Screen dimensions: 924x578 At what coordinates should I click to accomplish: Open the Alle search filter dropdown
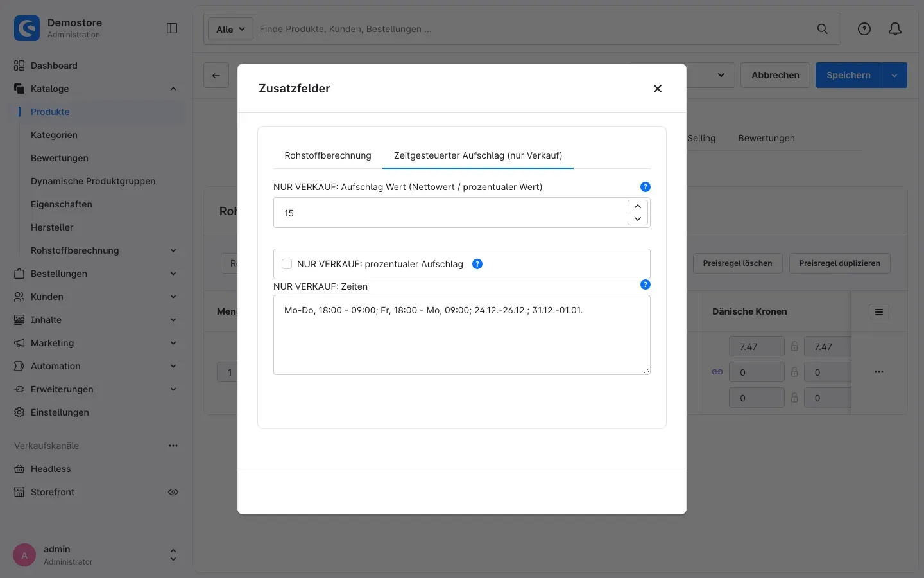coord(230,29)
